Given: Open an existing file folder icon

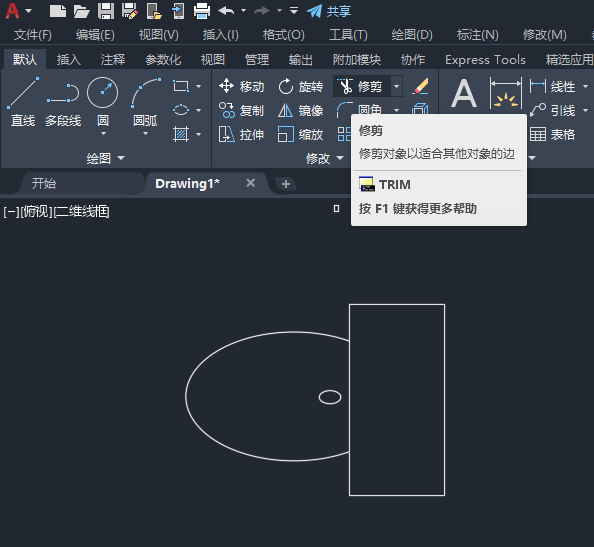Looking at the screenshot, I should [81, 11].
